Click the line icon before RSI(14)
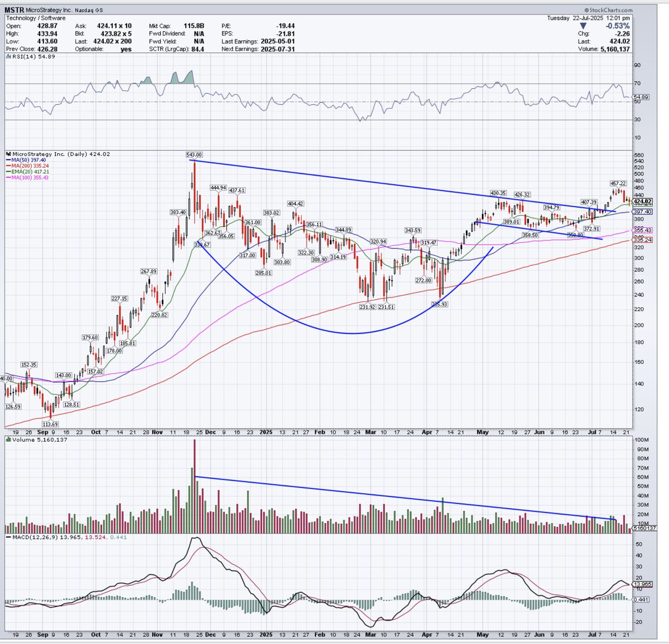Screen dimensions: 669x644 tap(7, 57)
